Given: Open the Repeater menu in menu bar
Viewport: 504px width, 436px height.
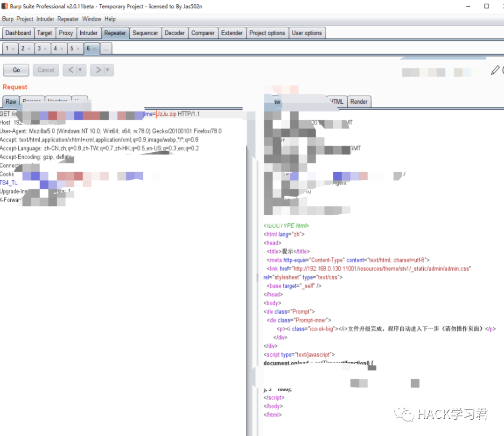Looking at the screenshot, I should click(68, 19).
